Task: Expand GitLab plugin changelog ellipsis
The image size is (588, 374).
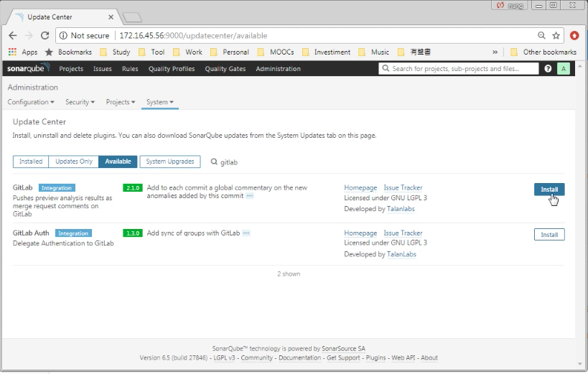Action: (249, 196)
